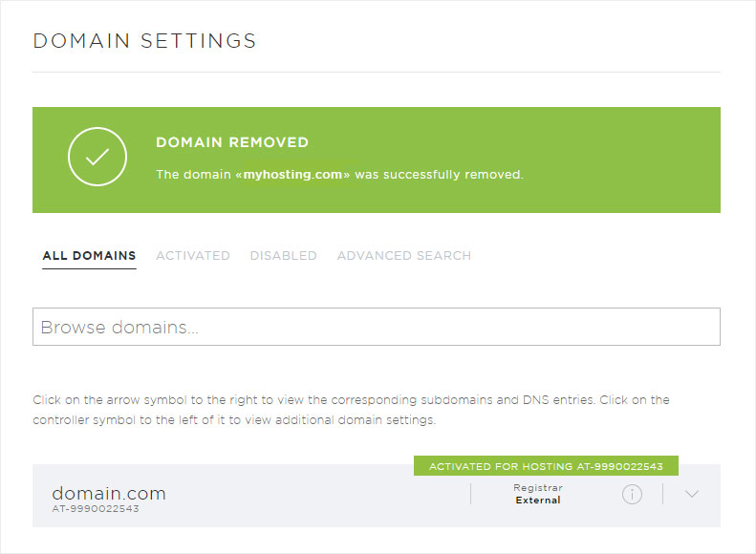Click the 'Domain Settings' page title
Screen dimensions: 756x554
tap(144, 41)
